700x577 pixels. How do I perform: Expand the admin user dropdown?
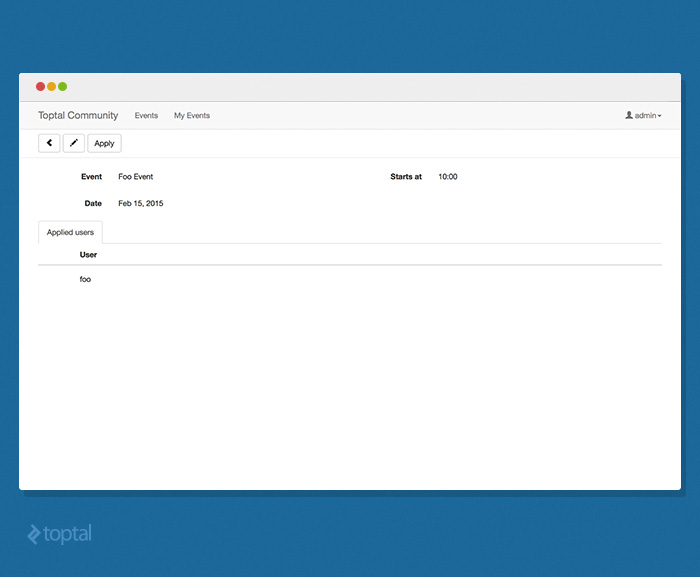coord(647,116)
